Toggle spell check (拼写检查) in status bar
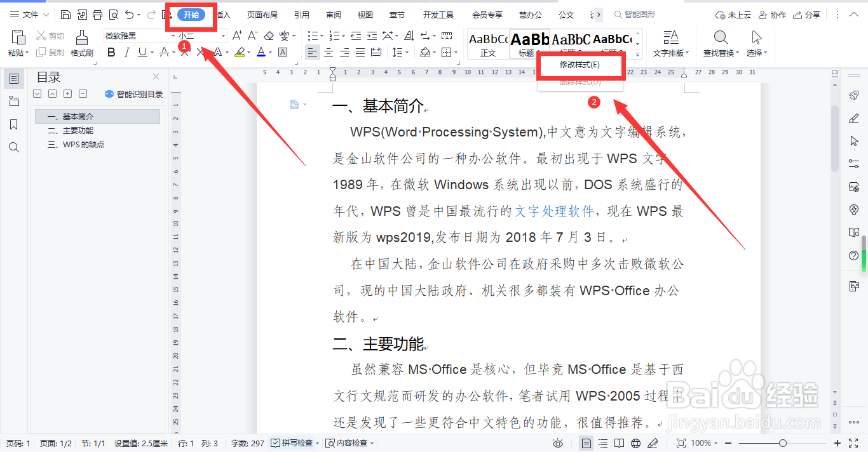The height and width of the screenshot is (452, 868). [295, 443]
